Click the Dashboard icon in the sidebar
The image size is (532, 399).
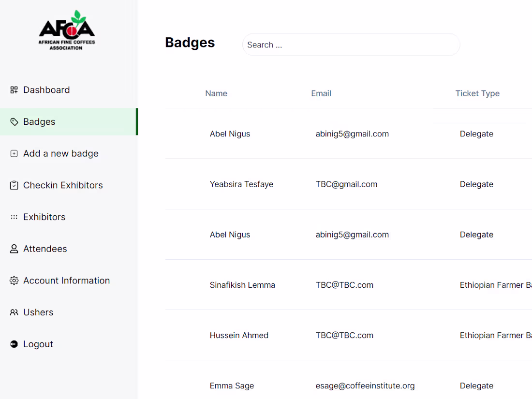coord(14,89)
